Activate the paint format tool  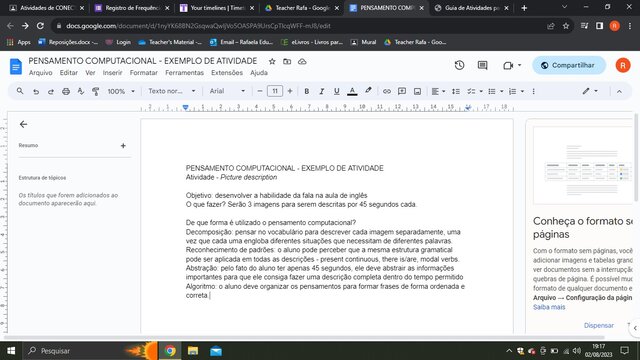pos(96,91)
